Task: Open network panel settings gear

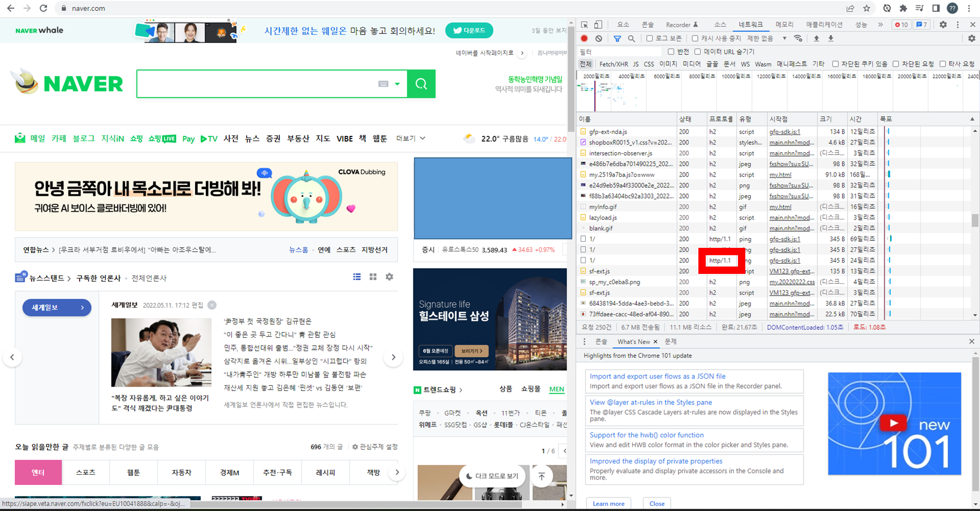Action: click(972, 38)
